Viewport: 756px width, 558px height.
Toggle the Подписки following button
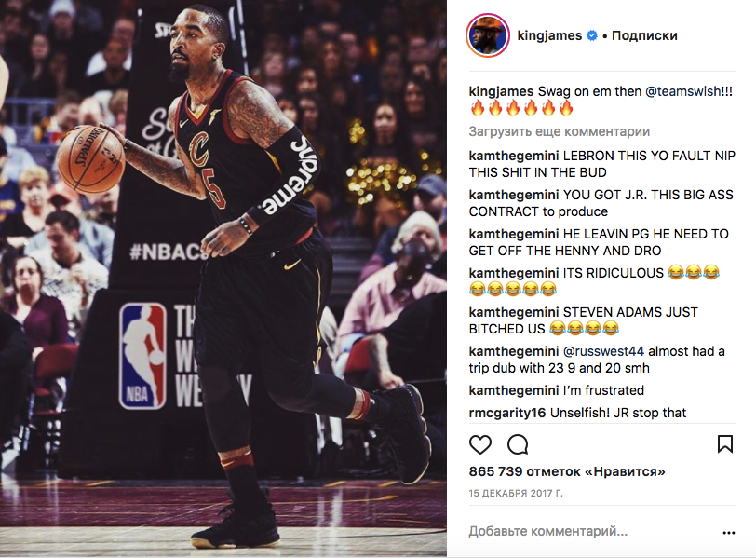[644, 35]
